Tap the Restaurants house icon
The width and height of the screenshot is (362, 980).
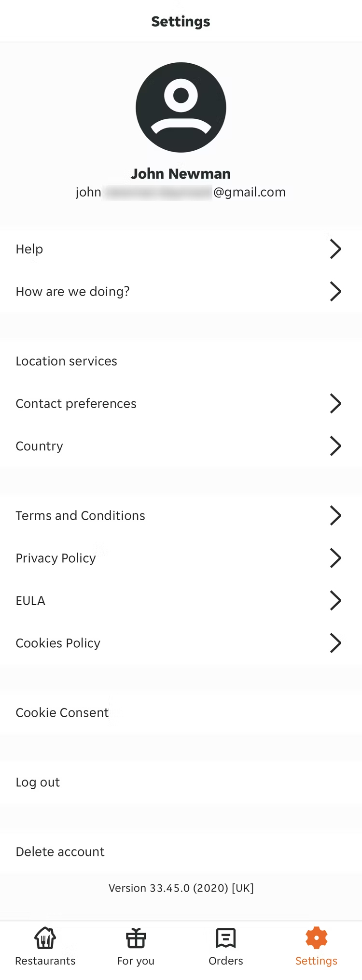click(45, 938)
